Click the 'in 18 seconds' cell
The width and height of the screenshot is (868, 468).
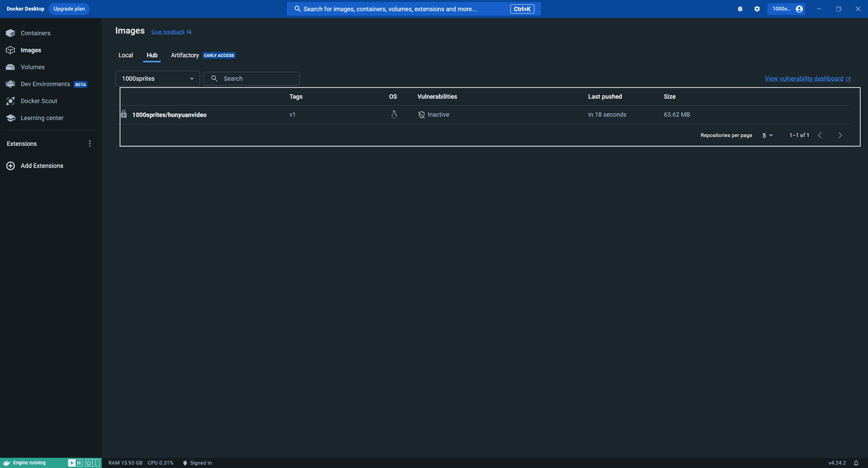click(x=608, y=115)
